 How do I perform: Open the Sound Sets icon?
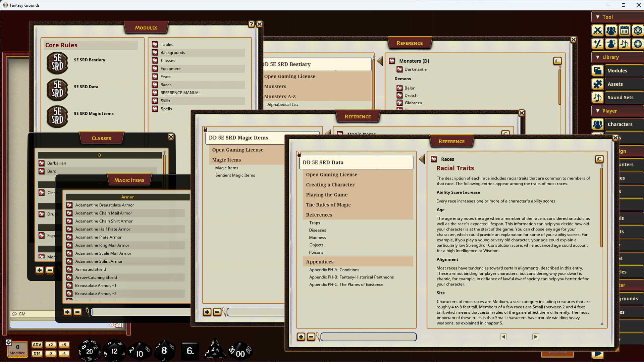pos(598,98)
